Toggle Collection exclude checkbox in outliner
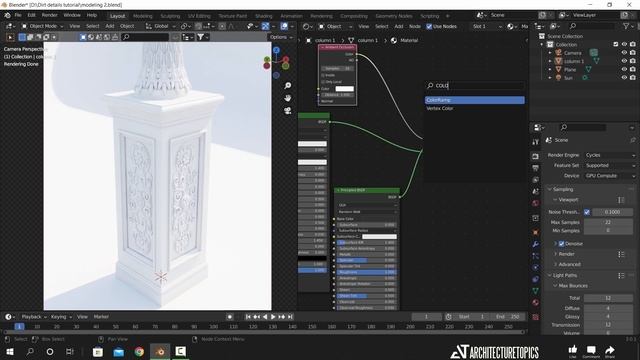 [616, 44]
